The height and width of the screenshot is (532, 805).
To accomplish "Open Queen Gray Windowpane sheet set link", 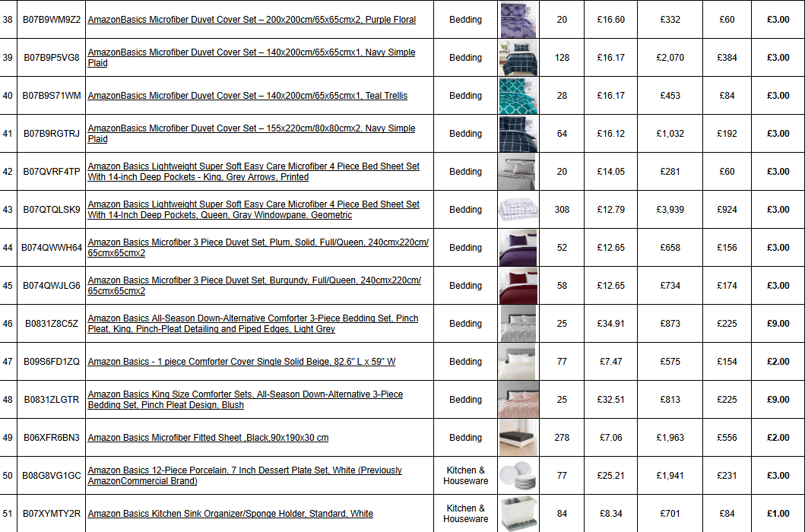I will (x=254, y=210).
